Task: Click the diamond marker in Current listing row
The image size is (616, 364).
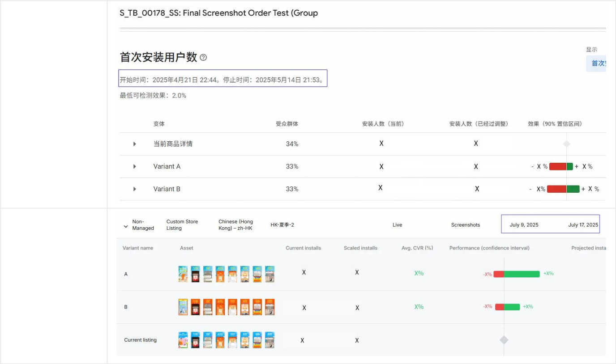Action: (504, 340)
